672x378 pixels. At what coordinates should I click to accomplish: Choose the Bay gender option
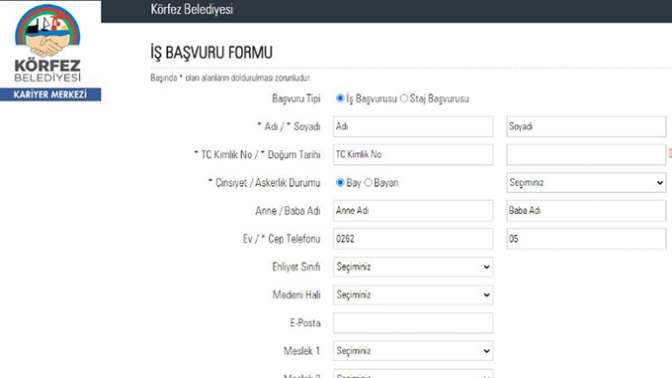point(340,183)
